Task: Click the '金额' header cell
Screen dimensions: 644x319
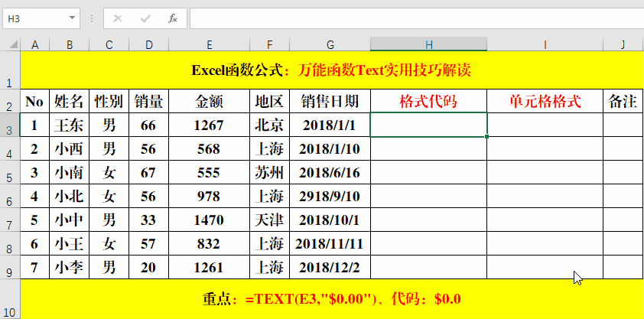Action: coord(209,101)
